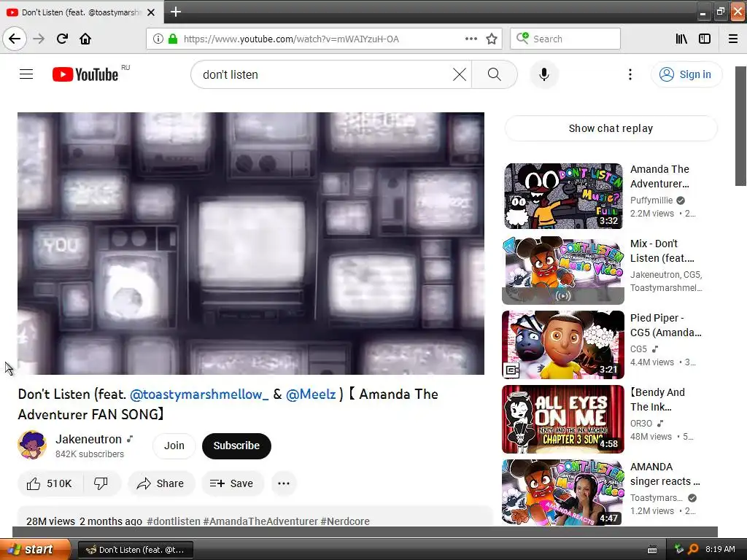The height and width of the screenshot is (560, 747).
Task: Show chat replay
Action: pos(611,128)
